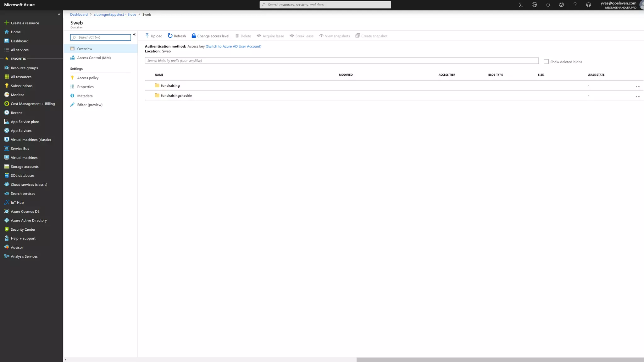Viewport: 644px width, 362px height.
Task: Open Cloud Shell from top bar
Action: [x=521, y=5]
